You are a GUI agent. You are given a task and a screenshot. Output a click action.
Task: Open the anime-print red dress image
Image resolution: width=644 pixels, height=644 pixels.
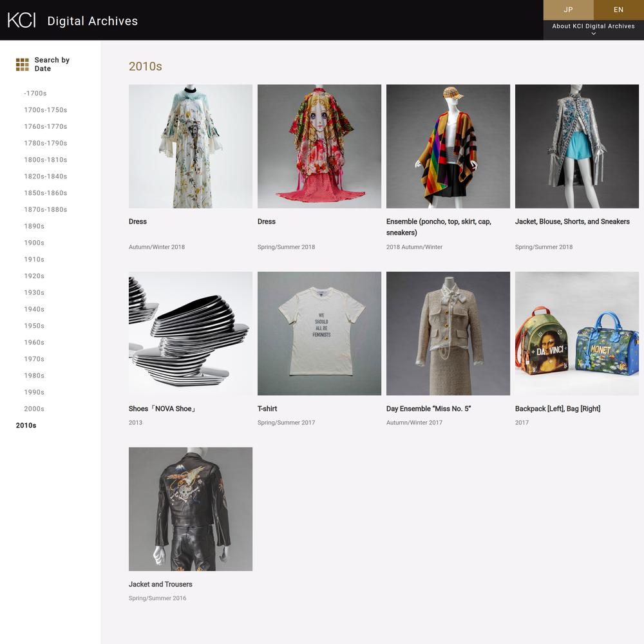pos(319,146)
